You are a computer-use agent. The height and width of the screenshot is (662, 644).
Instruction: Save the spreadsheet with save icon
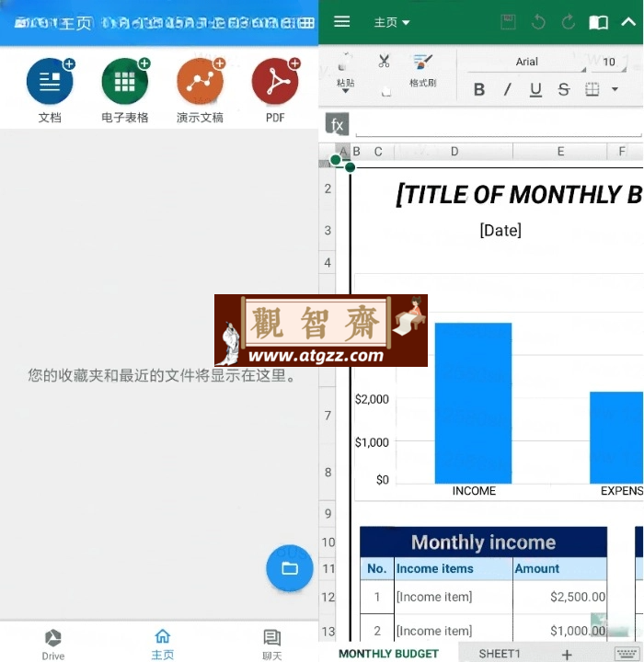click(x=508, y=21)
